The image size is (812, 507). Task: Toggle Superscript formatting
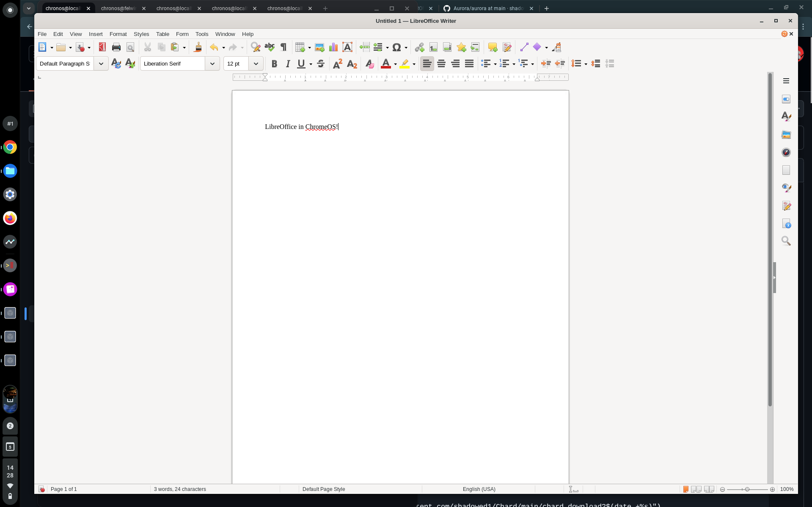[338, 64]
